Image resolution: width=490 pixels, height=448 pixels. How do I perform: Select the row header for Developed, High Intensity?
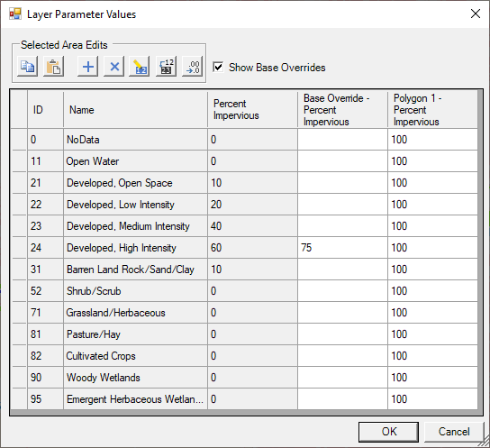[x=20, y=248]
